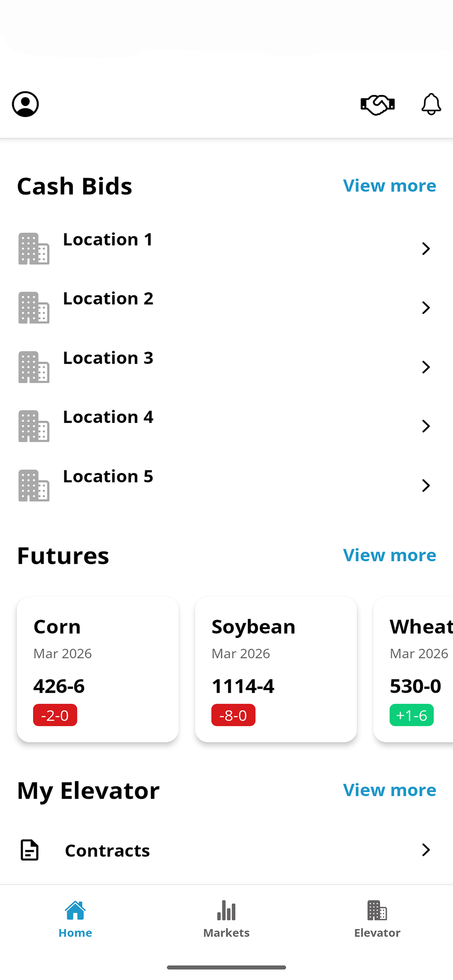Expand Location 1 chevron arrow
Screen dimensions: 453x980
[x=426, y=248]
